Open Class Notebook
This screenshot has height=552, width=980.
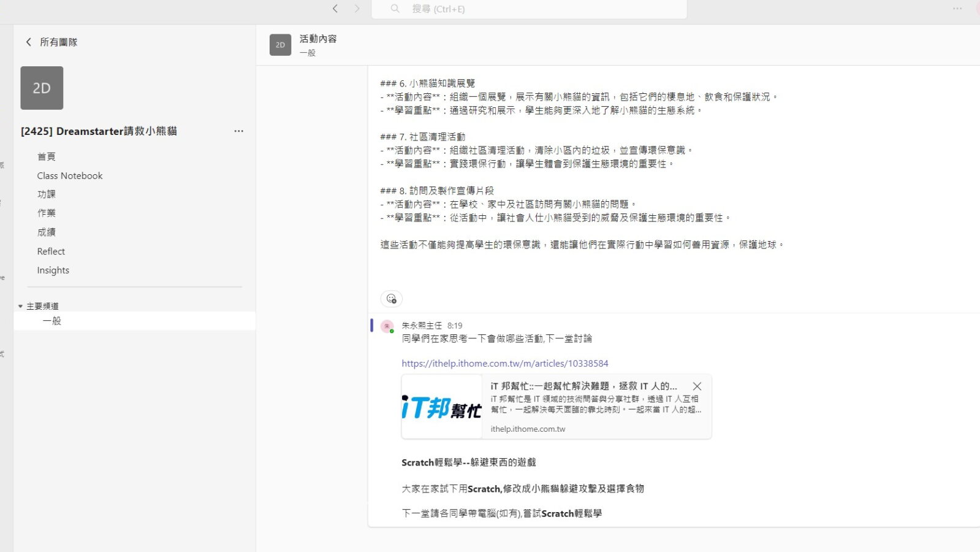70,175
